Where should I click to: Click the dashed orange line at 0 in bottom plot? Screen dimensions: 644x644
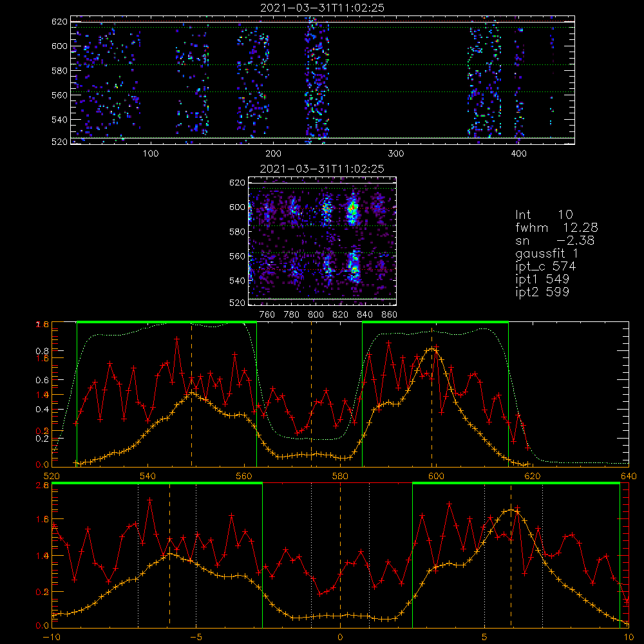pyautogui.click(x=340, y=554)
